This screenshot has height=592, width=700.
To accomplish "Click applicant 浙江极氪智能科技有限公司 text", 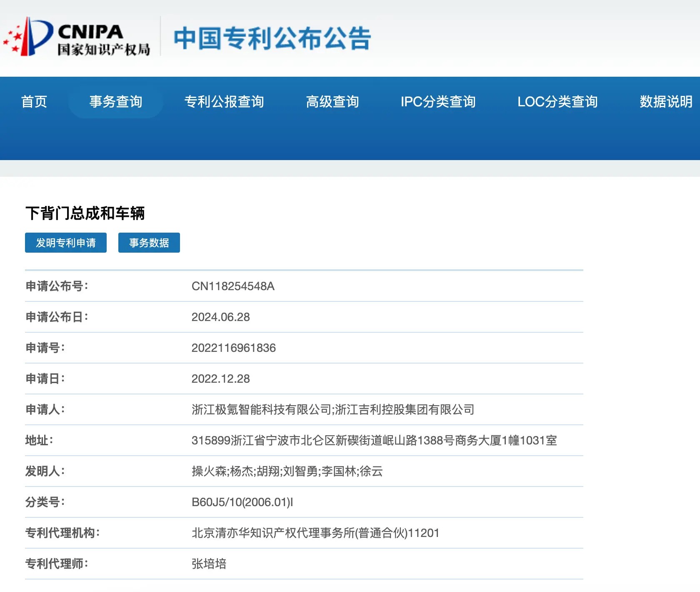I will pyautogui.click(x=261, y=409).
